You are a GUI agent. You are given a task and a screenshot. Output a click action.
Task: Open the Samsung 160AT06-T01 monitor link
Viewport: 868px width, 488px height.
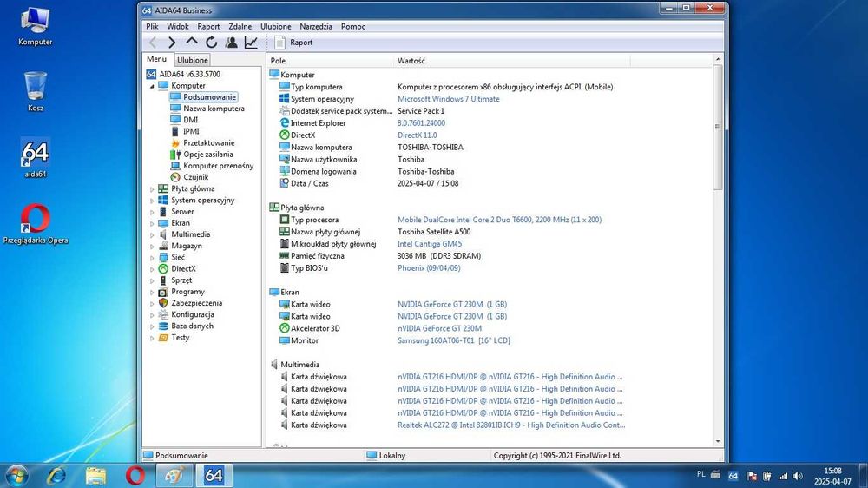(454, 340)
